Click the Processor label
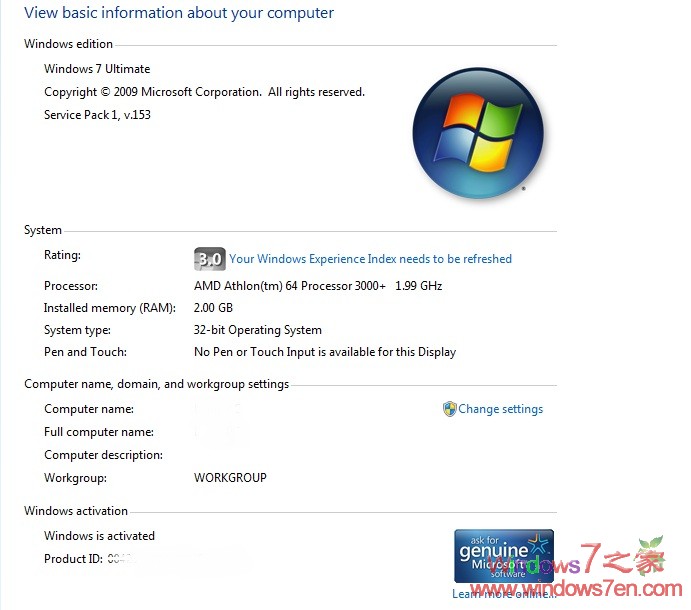This screenshot has height=610, width=691. 71,286
